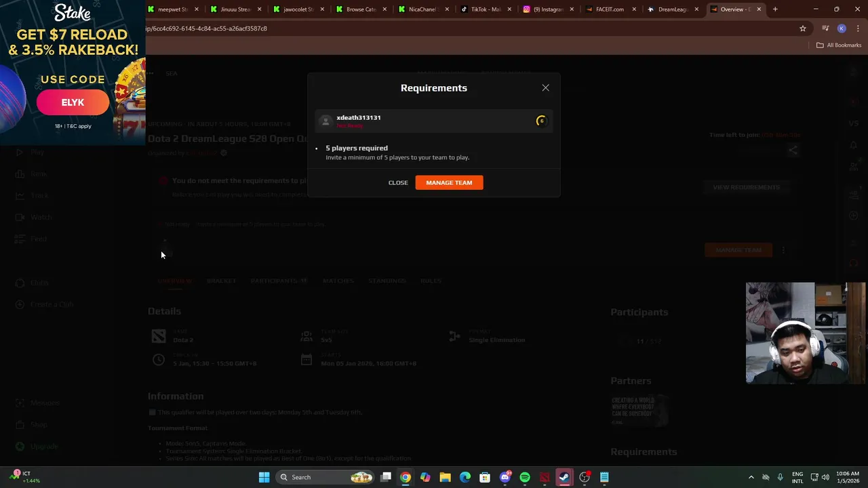Image resolution: width=868 pixels, height=488 pixels.
Task: Select the xdeath313131 username text
Action: tap(359, 117)
